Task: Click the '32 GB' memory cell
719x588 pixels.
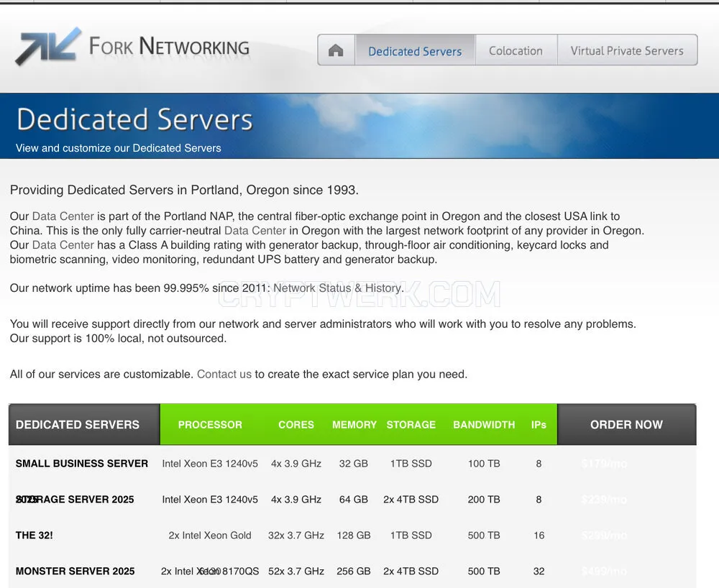Action: click(354, 464)
